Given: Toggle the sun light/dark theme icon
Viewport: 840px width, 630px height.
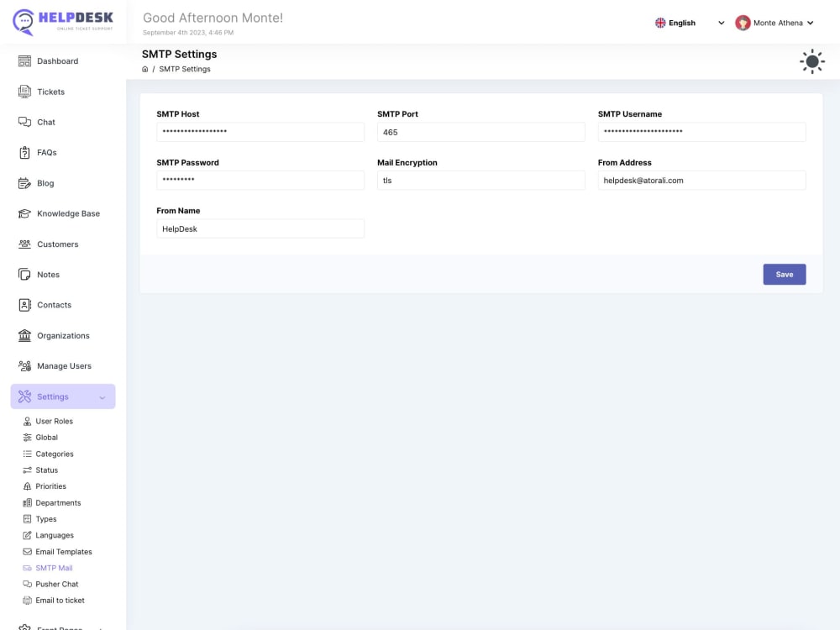Looking at the screenshot, I should tap(812, 61).
